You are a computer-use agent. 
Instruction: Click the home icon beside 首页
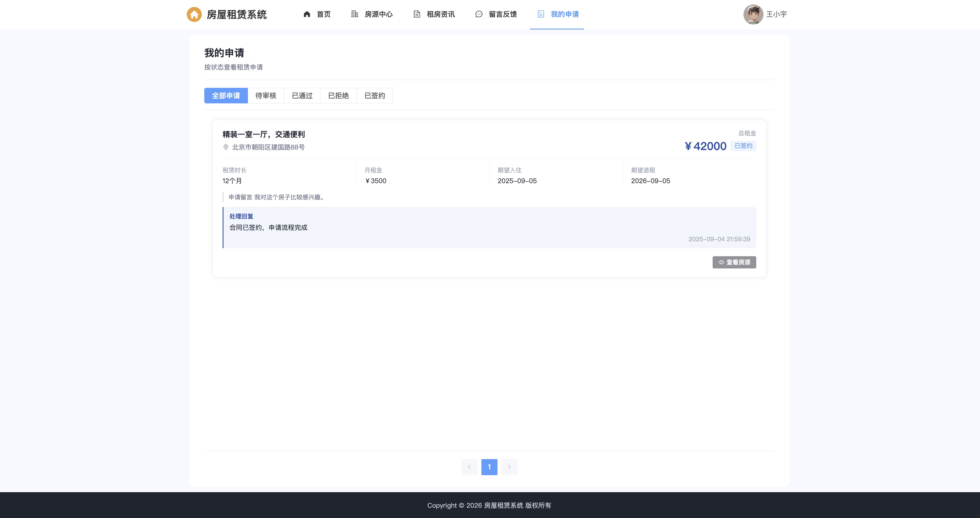[x=307, y=14]
